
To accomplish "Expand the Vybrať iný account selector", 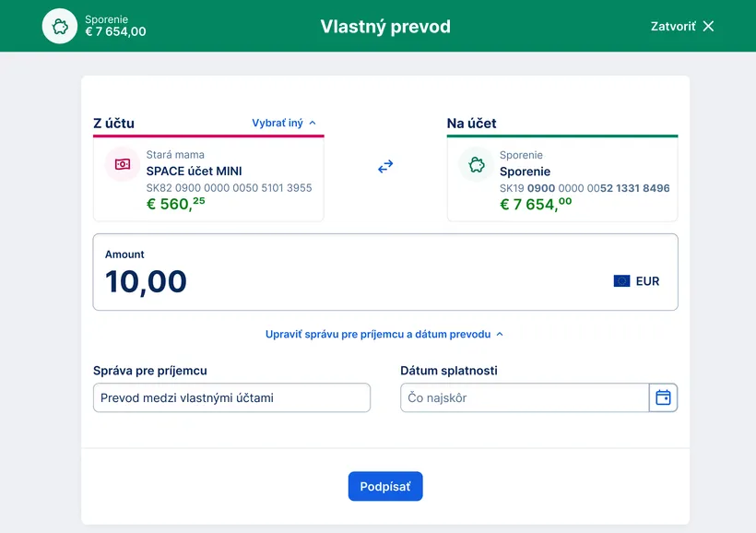I will pyautogui.click(x=283, y=123).
